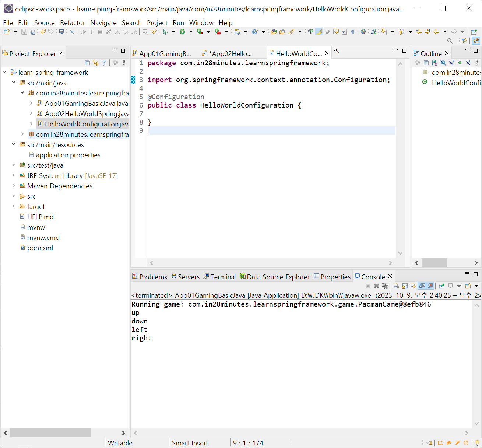Toggle Hide Fields in Outline
Screen dimensions: 482x448
pos(443,63)
